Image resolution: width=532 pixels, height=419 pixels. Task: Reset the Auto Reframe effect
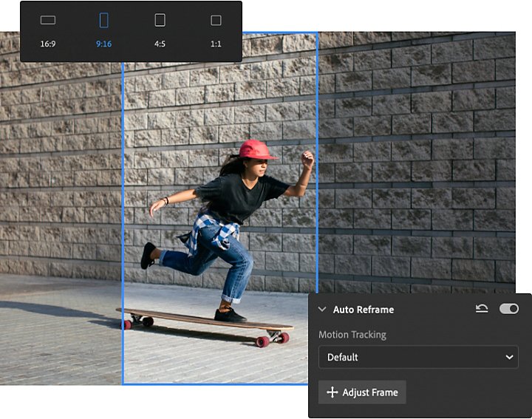click(x=482, y=309)
